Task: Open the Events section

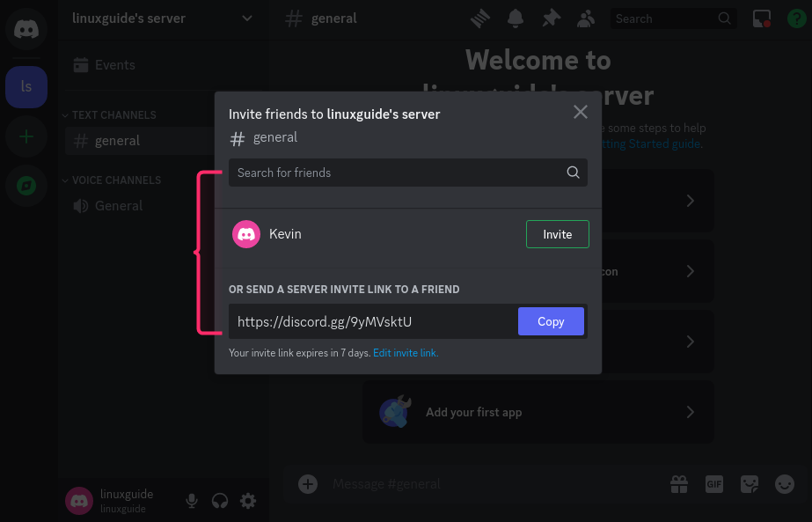Action: [x=114, y=65]
